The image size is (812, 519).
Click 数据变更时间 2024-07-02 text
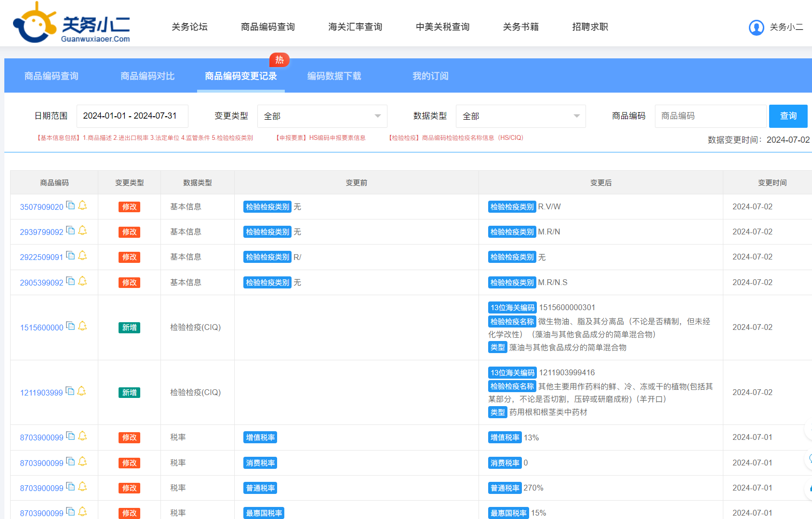point(759,140)
